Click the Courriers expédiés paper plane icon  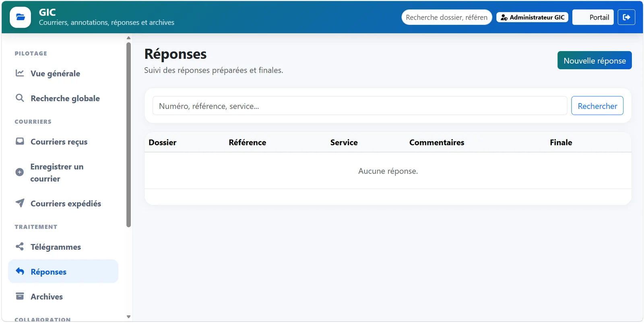20,203
